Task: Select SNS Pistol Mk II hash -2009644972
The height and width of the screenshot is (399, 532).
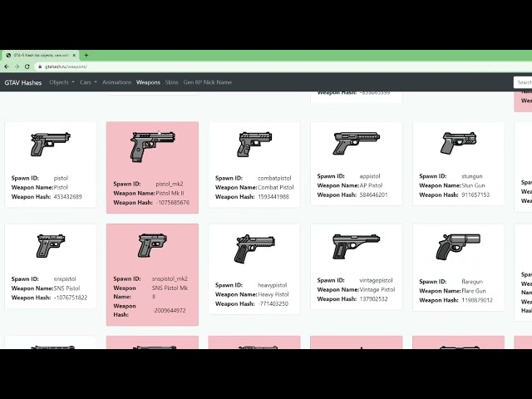Action: pyautogui.click(x=169, y=310)
